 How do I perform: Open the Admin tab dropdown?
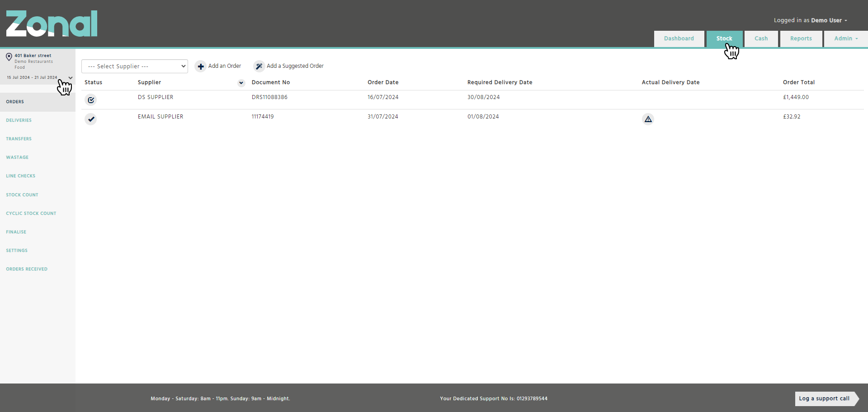point(846,38)
